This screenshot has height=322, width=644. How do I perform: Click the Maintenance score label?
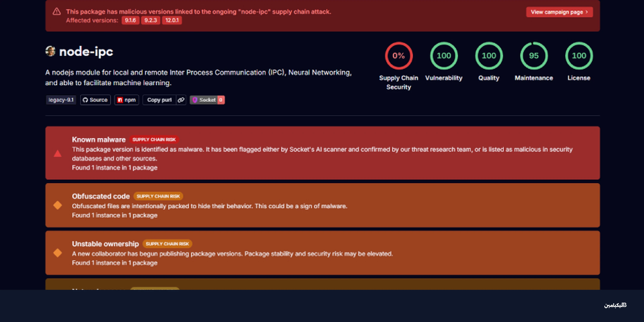pyautogui.click(x=534, y=78)
